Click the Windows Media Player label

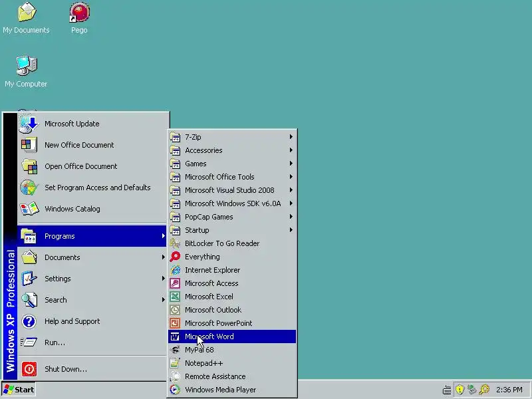point(221,390)
